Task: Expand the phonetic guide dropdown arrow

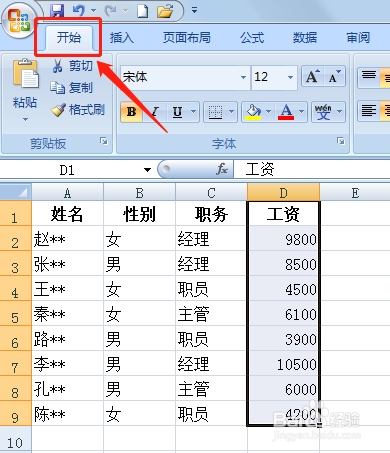Action: pos(340,112)
